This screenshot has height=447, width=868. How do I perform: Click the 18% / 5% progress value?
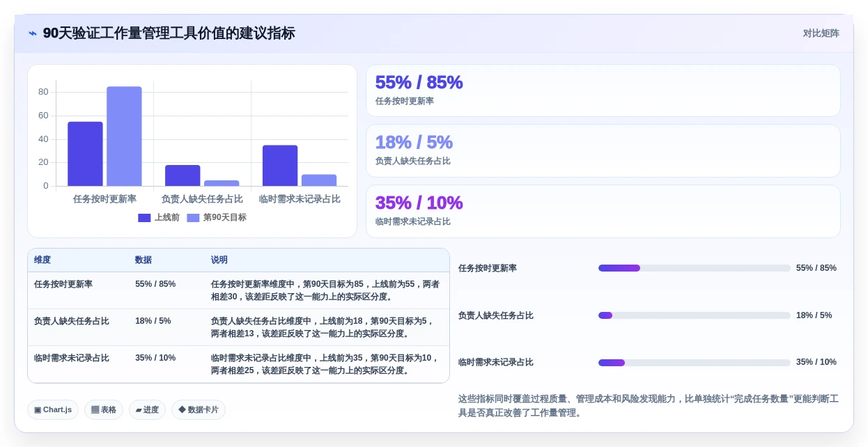click(814, 315)
